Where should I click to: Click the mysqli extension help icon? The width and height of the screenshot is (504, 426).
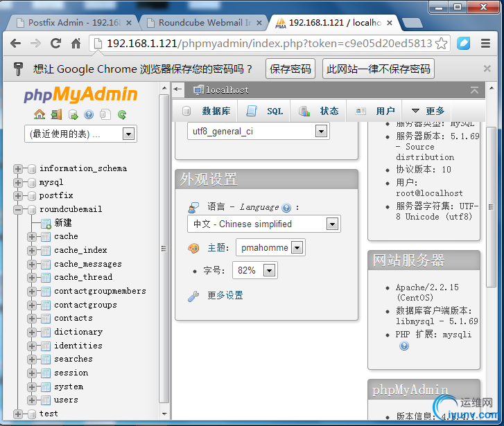pos(404,346)
